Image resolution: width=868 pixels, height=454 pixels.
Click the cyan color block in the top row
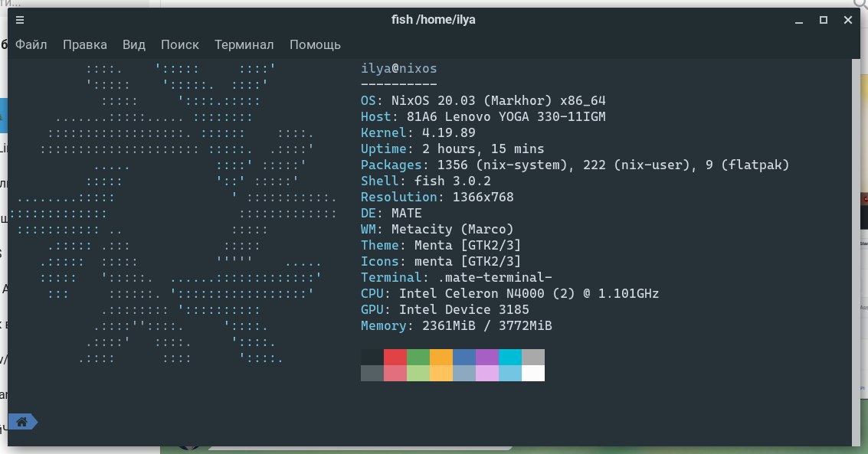pos(509,358)
